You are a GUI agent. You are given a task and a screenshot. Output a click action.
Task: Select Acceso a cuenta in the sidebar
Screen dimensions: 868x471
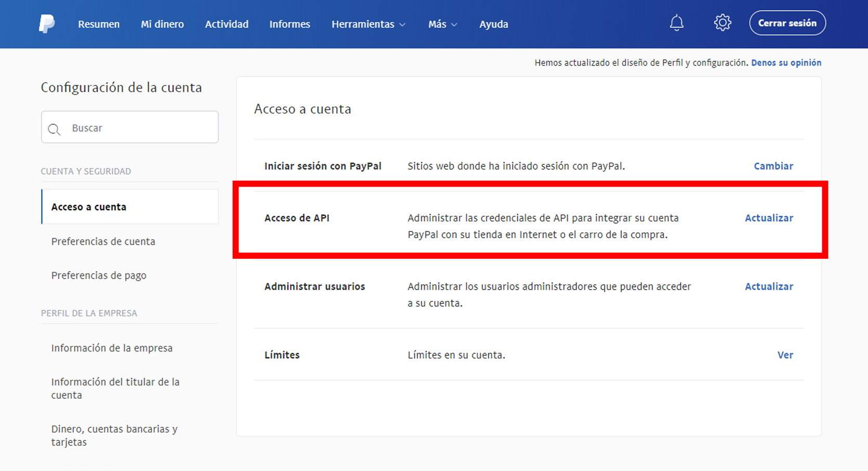pyautogui.click(x=130, y=206)
